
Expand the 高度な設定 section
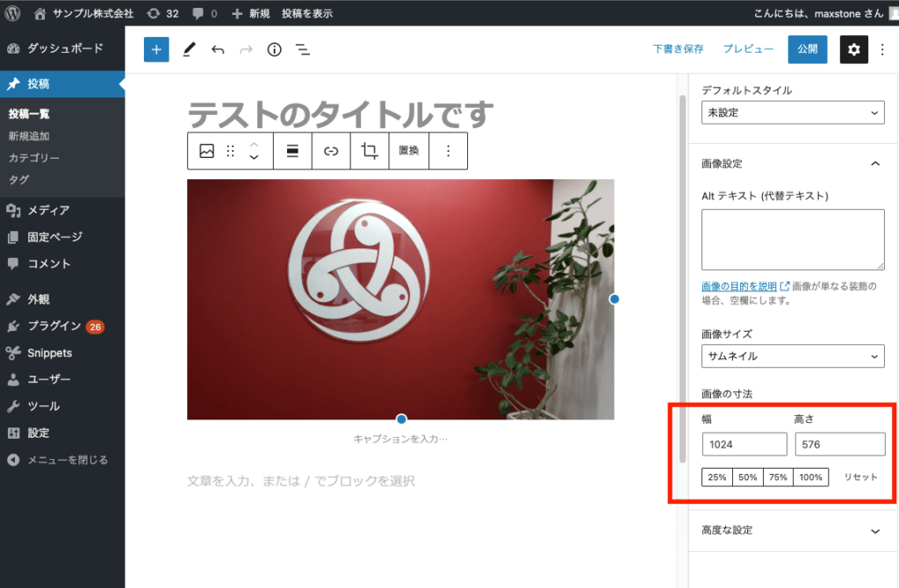point(792,530)
